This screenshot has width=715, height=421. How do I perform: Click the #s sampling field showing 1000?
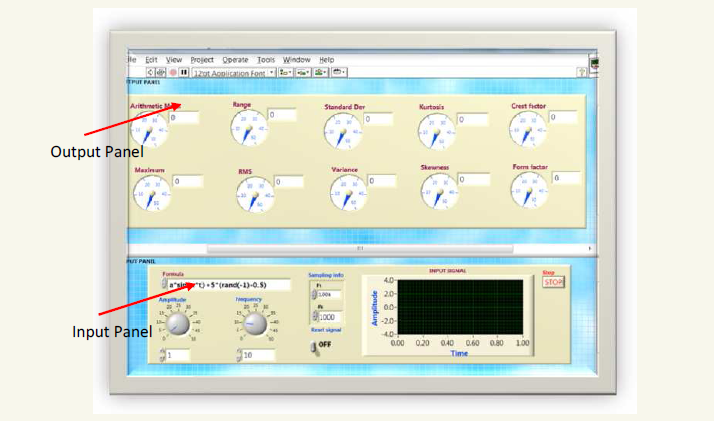pos(330,317)
